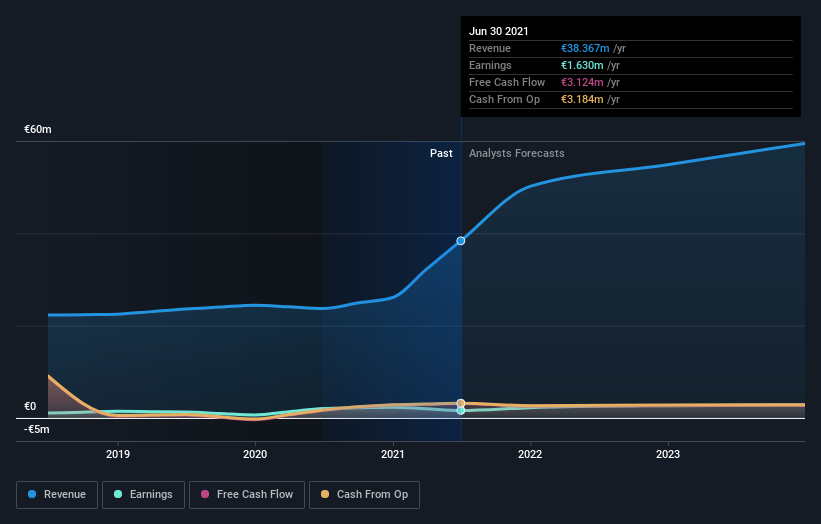Click the pink Free Cash Flow legend dot
Viewport: 821px width, 524px height.
[205, 494]
